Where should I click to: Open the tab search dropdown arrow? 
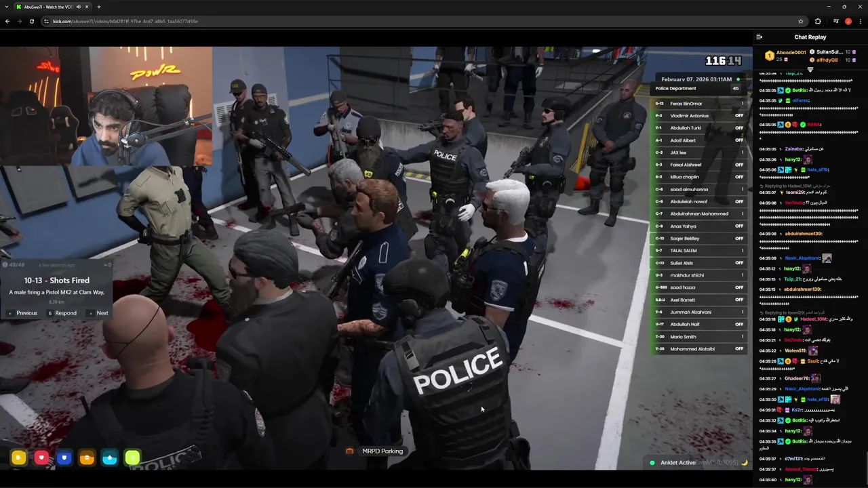pyautogui.click(x=7, y=7)
